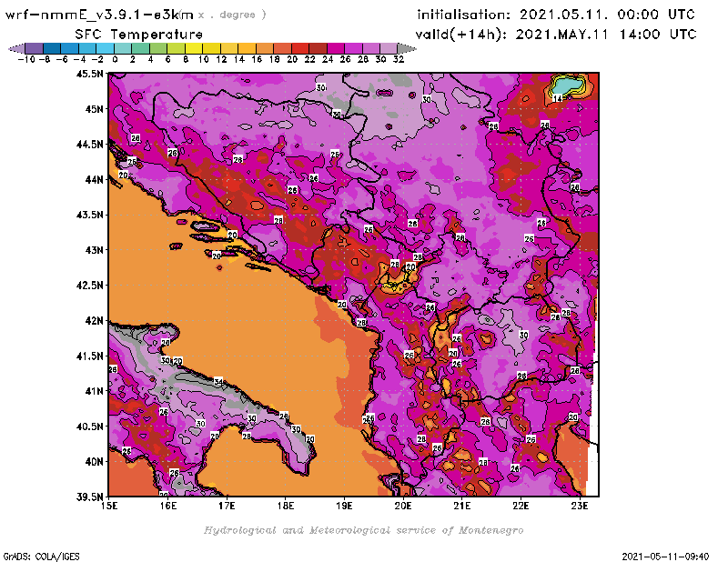Select the "41N" latitude label
The image size is (728, 562).
(x=94, y=391)
